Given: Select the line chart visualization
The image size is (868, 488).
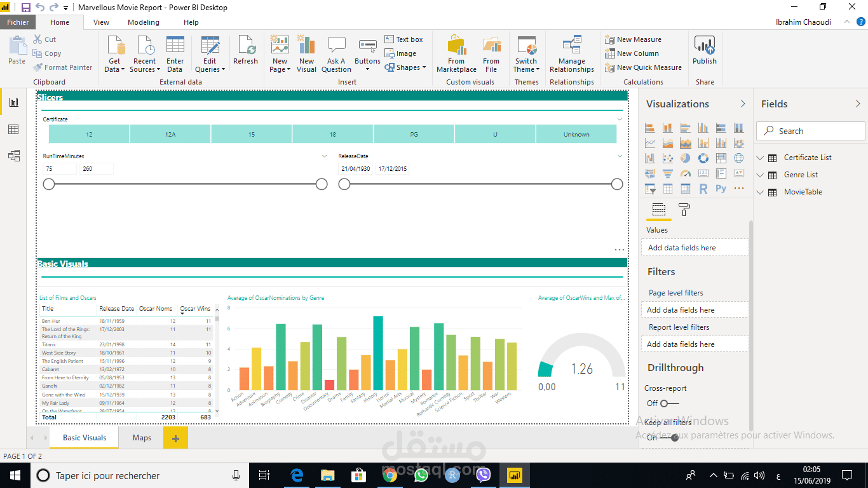Looking at the screenshot, I should [x=650, y=143].
